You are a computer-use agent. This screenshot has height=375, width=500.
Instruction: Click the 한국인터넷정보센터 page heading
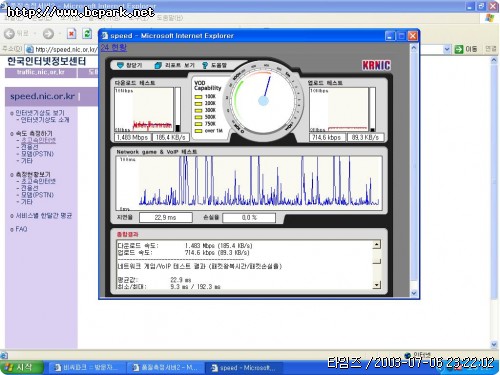(x=47, y=61)
